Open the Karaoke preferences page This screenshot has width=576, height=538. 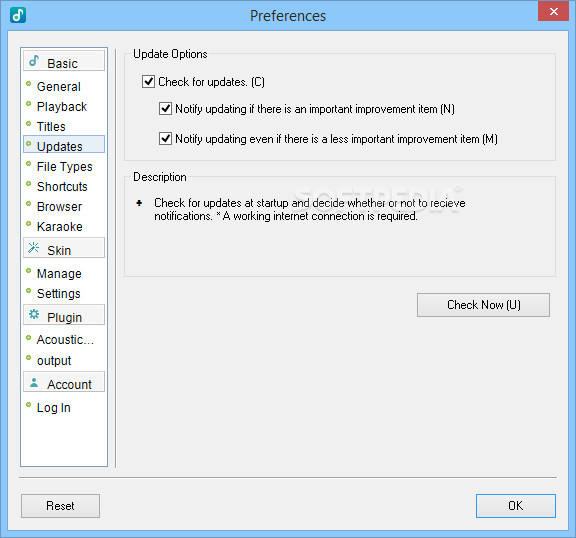point(60,227)
